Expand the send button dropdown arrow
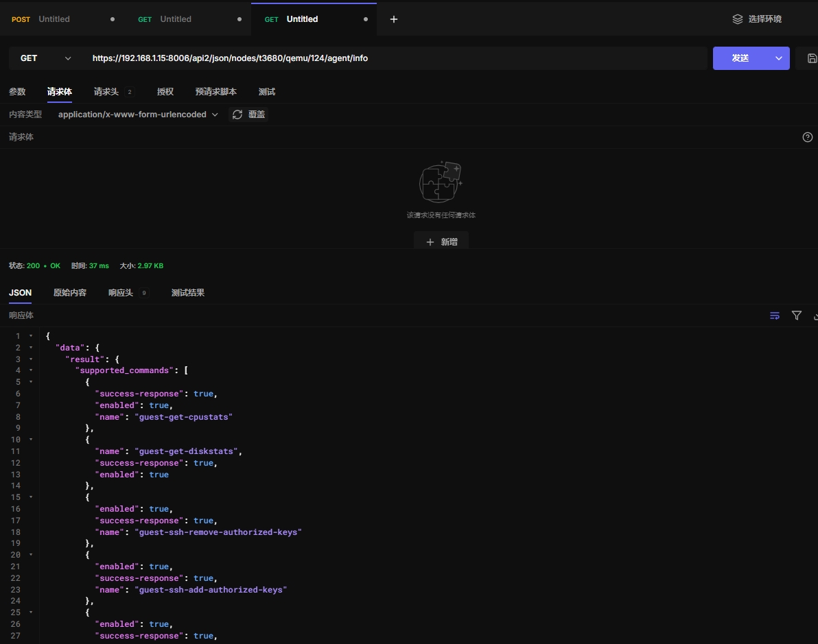 778,58
